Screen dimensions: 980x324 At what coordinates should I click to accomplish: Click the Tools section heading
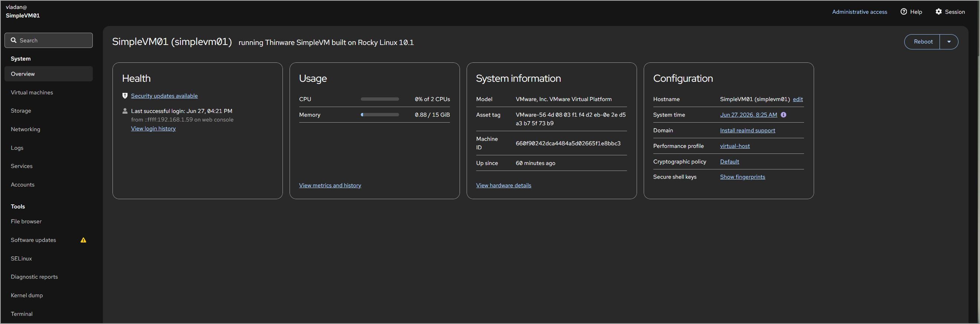(17, 207)
